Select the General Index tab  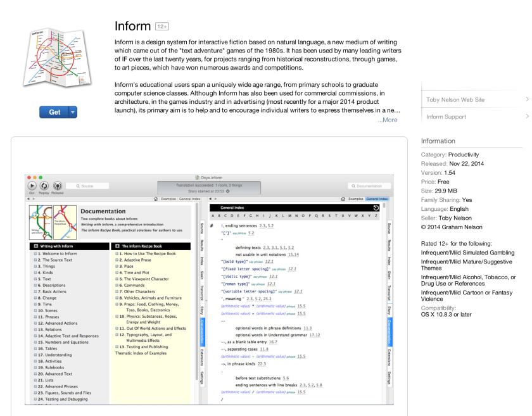[x=376, y=198]
